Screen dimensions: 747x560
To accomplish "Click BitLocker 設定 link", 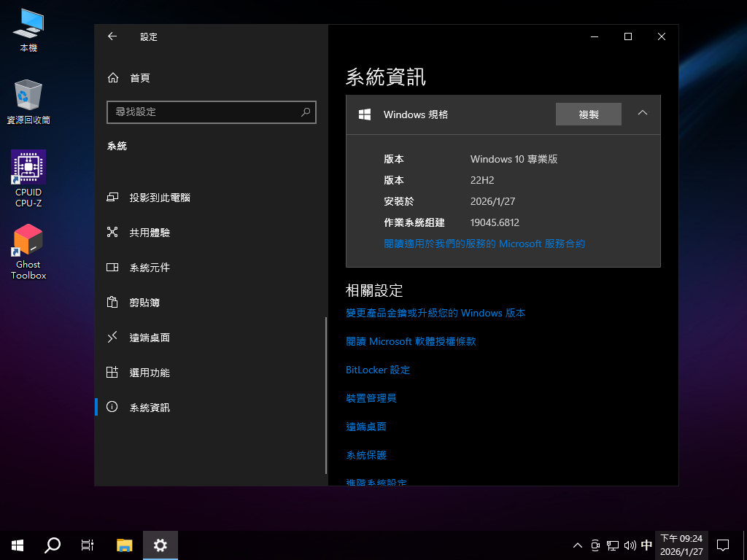I will point(378,370).
